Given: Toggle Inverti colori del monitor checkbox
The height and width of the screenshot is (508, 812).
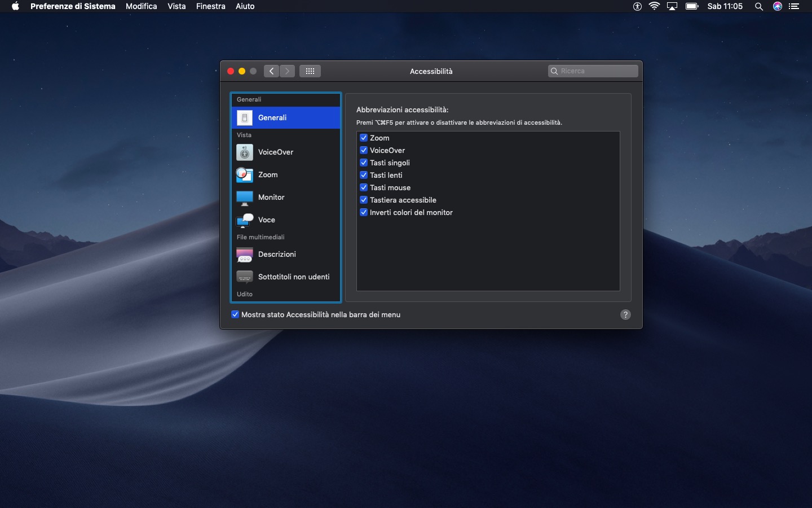Looking at the screenshot, I should point(364,212).
